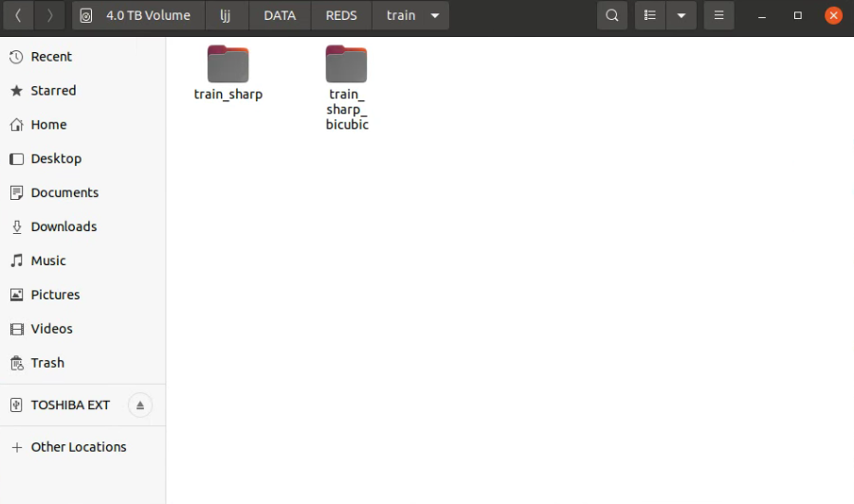
Task: Open Videos in the sidebar
Action: coord(82,329)
